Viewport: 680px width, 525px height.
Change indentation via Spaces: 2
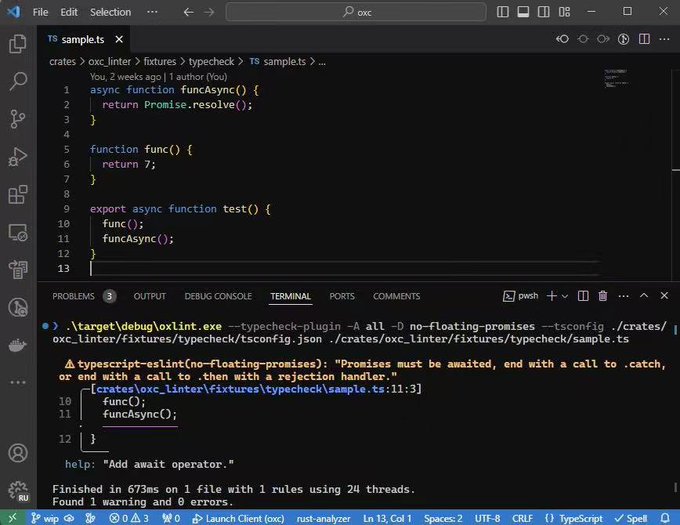pos(443,518)
